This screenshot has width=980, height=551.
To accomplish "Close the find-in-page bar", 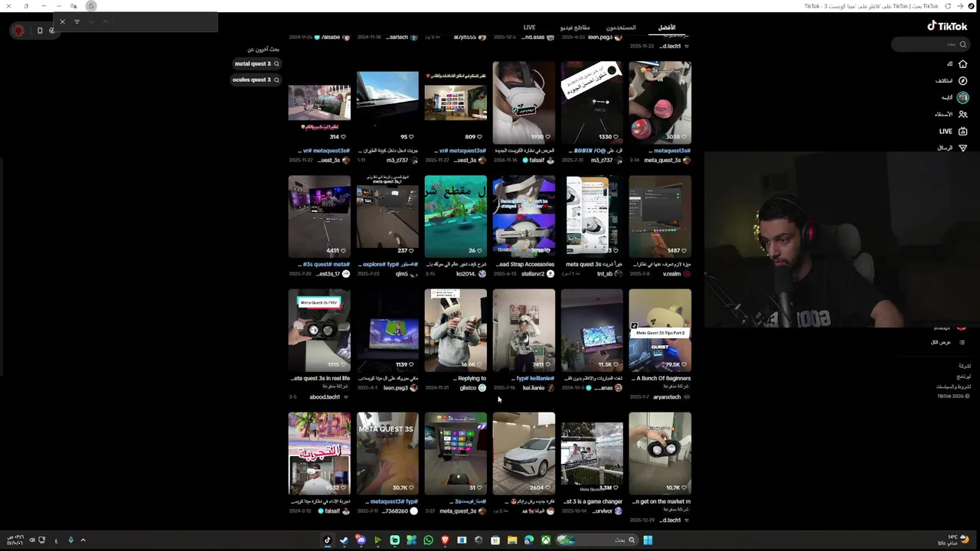I will pyautogui.click(x=62, y=21).
